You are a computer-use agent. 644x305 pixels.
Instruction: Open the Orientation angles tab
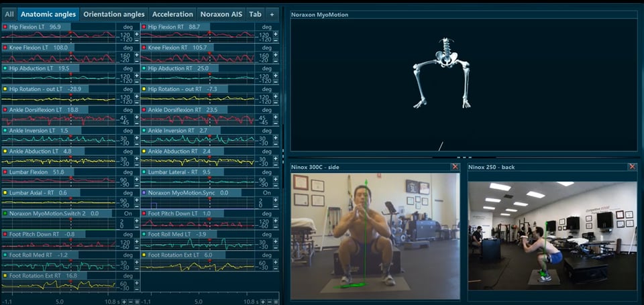(x=114, y=14)
